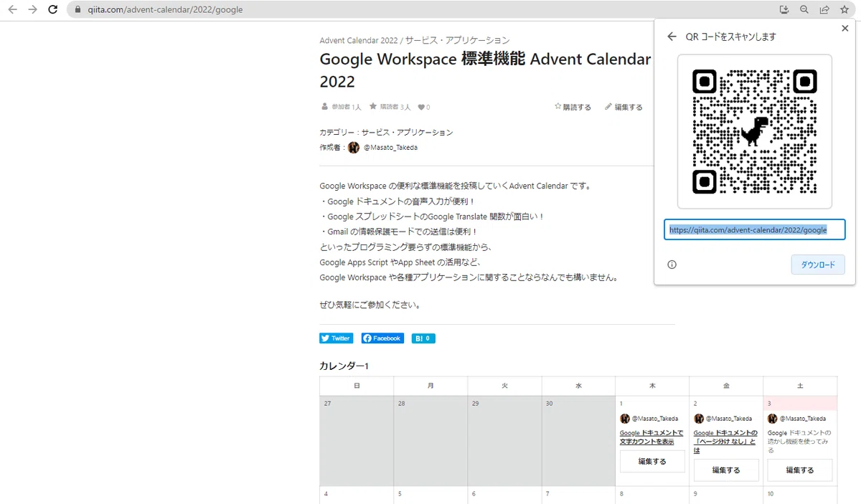The height and width of the screenshot is (504, 861).
Task: Go back using the browser back arrow
Action: pyautogui.click(x=12, y=10)
